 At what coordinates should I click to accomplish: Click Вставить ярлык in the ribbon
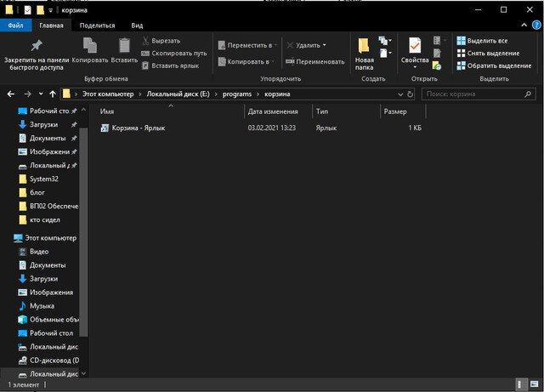(x=170, y=65)
